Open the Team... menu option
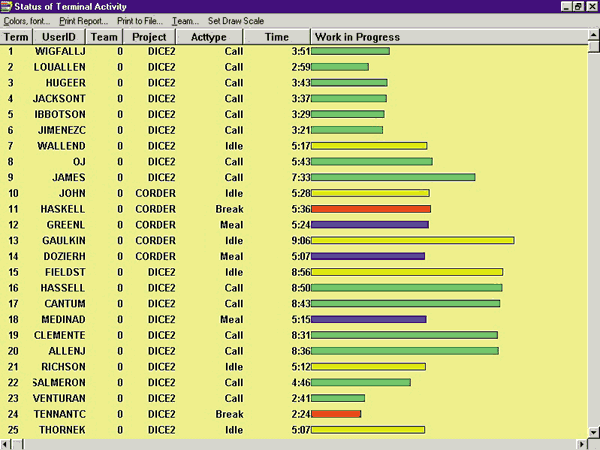Screen dimensions: 600x450 (x=185, y=21)
